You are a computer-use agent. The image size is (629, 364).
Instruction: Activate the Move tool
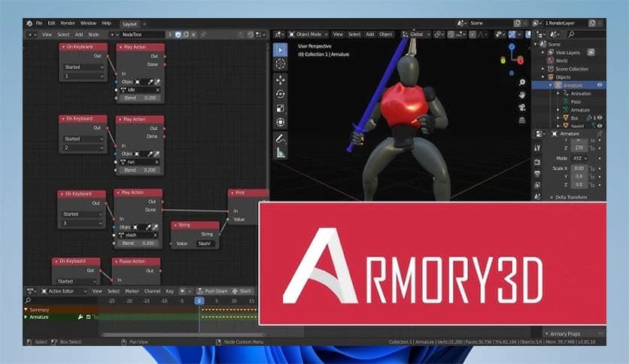click(281, 80)
